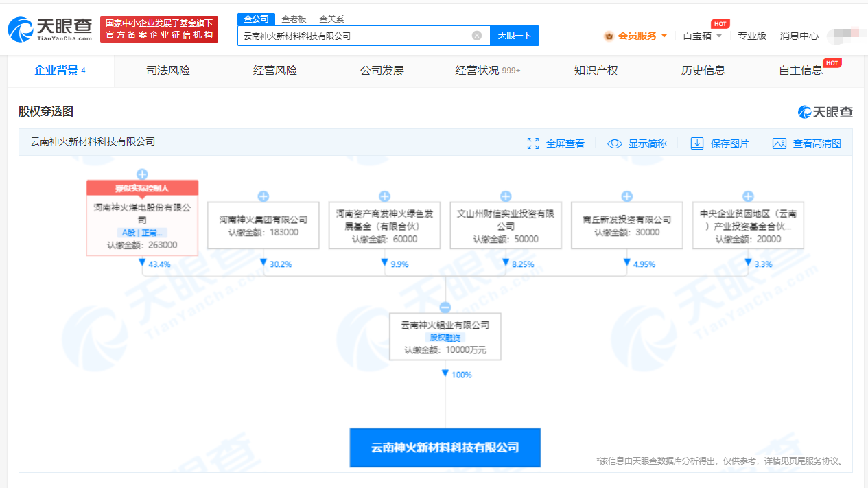The width and height of the screenshot is (868, 488).
Task: Select the 公司发展 tab
Action: coord(382,71)
